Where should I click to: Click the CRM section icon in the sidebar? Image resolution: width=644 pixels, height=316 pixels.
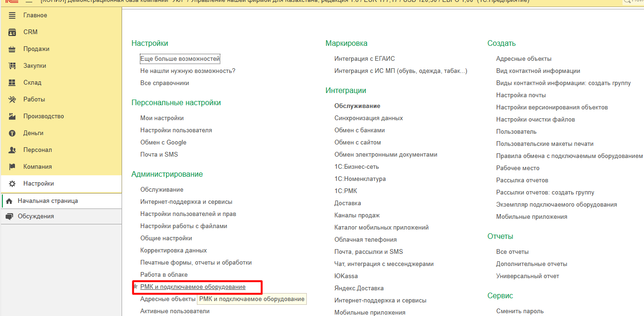tap(13, 32)
